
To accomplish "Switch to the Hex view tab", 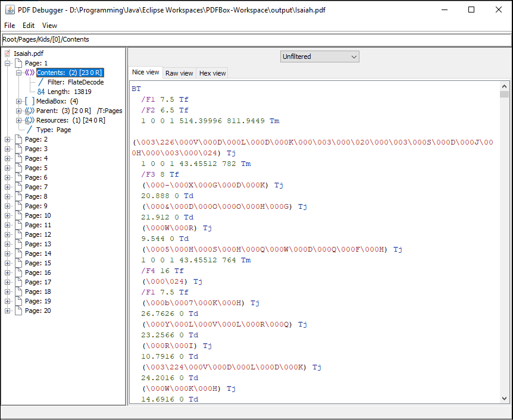I will tap(212, 73).
